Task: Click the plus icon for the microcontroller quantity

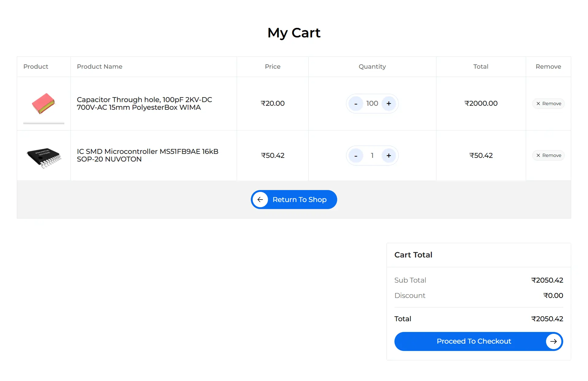Action: point(389,155)
